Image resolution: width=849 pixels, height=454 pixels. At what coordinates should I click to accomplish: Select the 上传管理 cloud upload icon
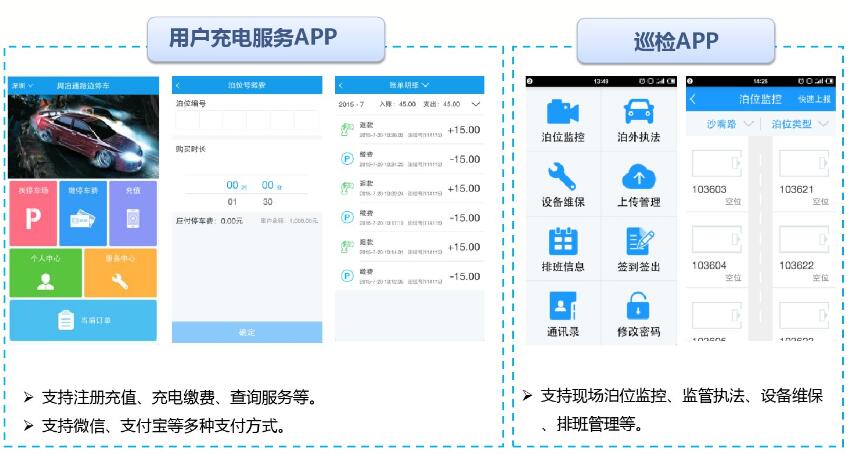click(637, 178)
